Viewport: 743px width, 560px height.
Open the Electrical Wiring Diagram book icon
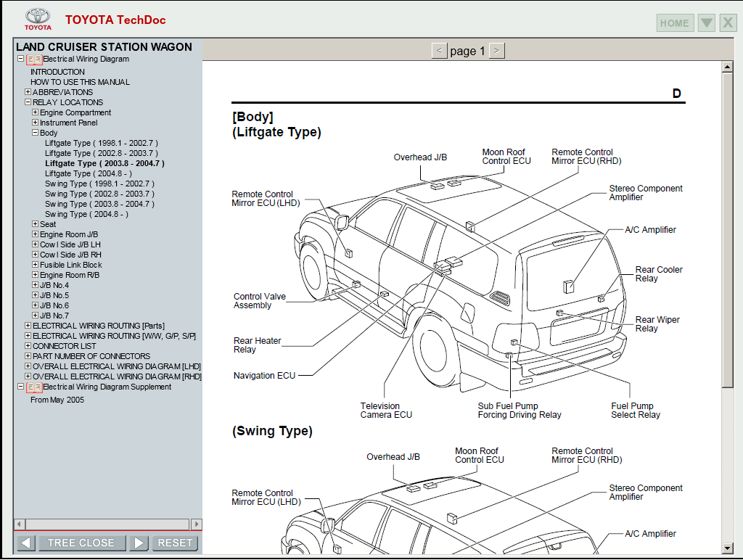pyautogui.click(x=34, y=59)
